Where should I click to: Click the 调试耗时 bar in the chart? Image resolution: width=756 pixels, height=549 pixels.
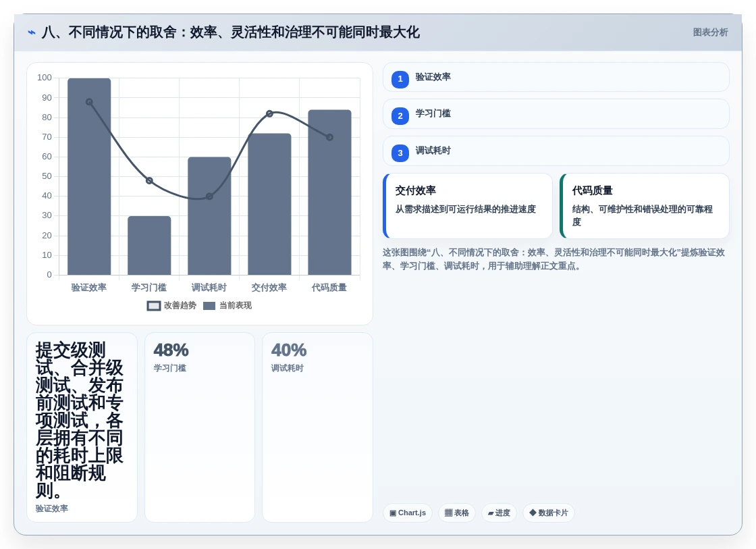[209, 216]
